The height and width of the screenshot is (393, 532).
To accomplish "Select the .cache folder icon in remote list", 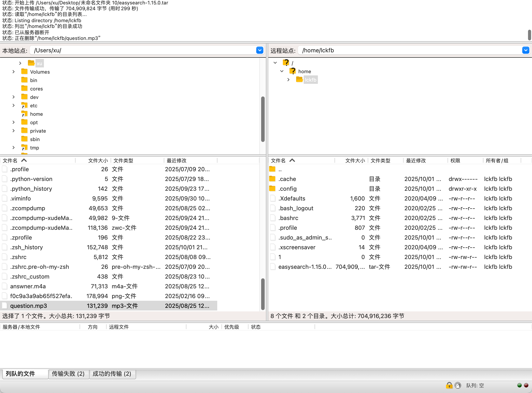I will click(272, 179).
